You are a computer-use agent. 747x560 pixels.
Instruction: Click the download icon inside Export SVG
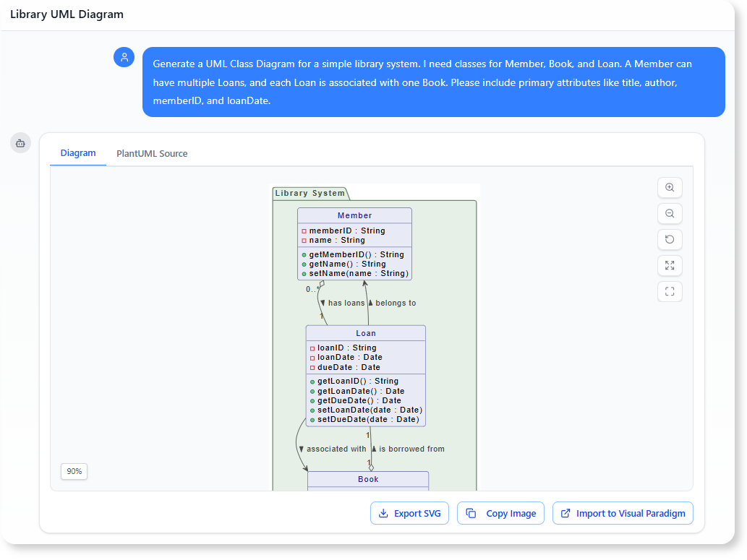(x=382, y=513)
